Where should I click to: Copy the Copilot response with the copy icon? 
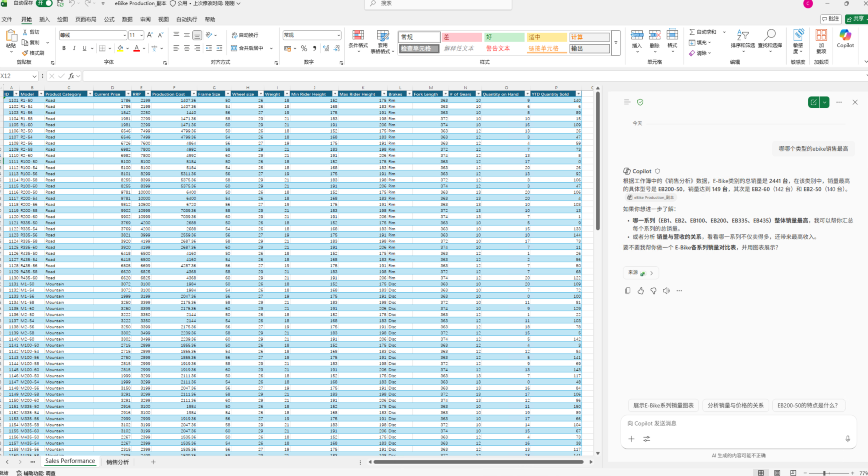tap(628, 291)
